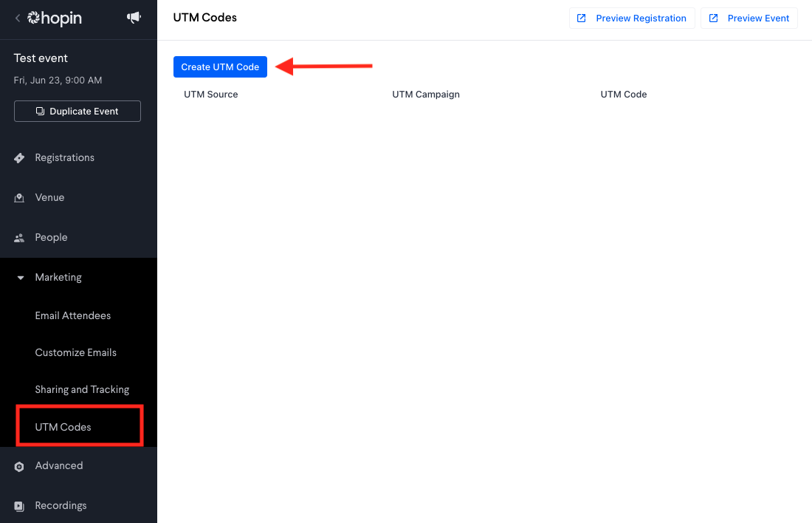The width and height of the screenshot is (812, 523).
Task: Click the Test event title
Action: coord(41,58)
